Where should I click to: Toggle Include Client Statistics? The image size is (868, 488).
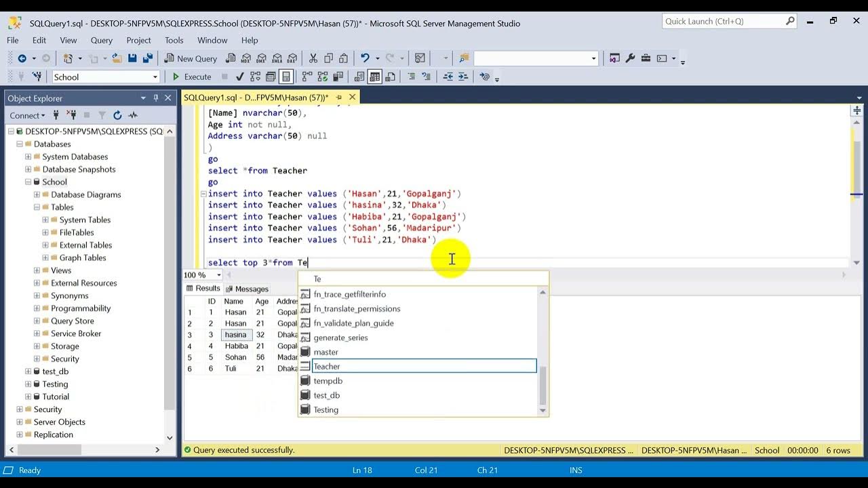tap(338, 77)
